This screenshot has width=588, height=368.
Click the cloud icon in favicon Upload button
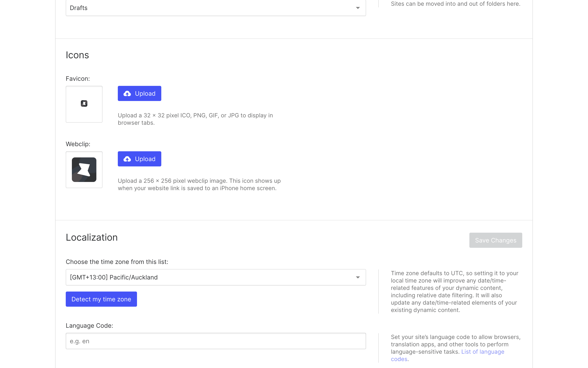[x=127, y=93]
